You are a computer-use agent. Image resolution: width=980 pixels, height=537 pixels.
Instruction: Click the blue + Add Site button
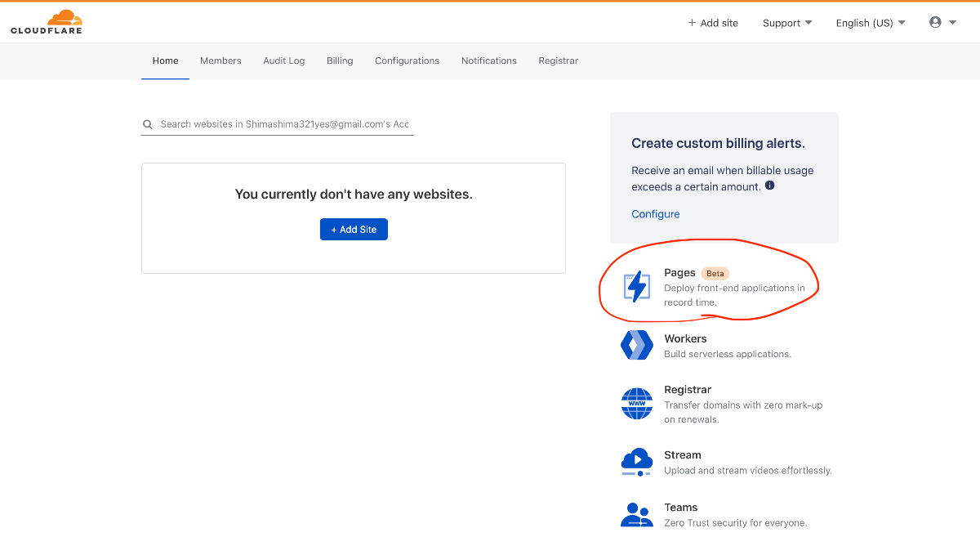coord(354,230)
